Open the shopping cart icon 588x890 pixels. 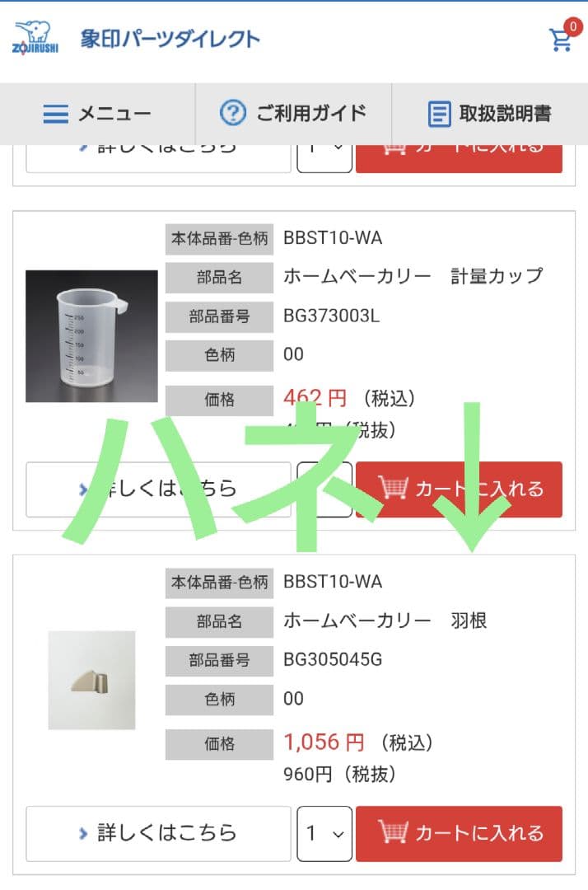tap(561, 40)
